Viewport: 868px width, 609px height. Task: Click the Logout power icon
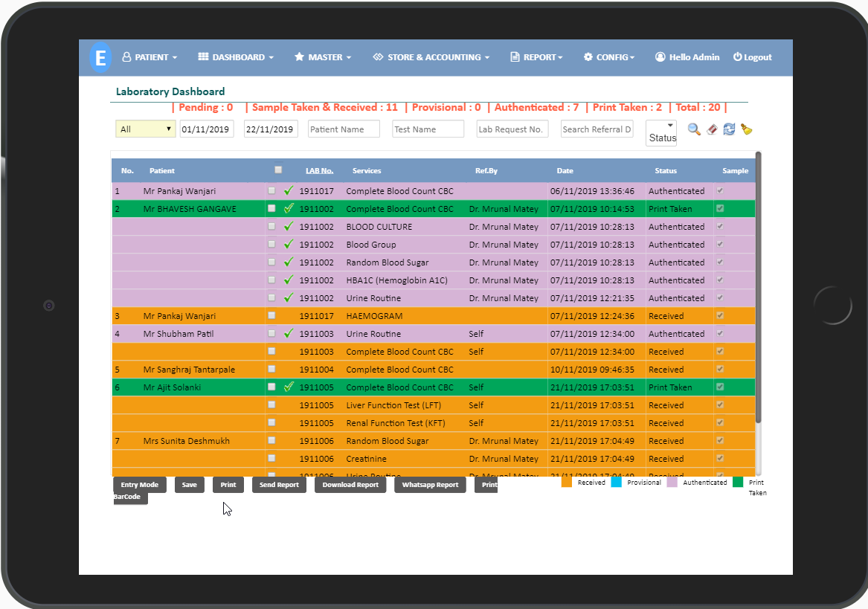[737, 57]
